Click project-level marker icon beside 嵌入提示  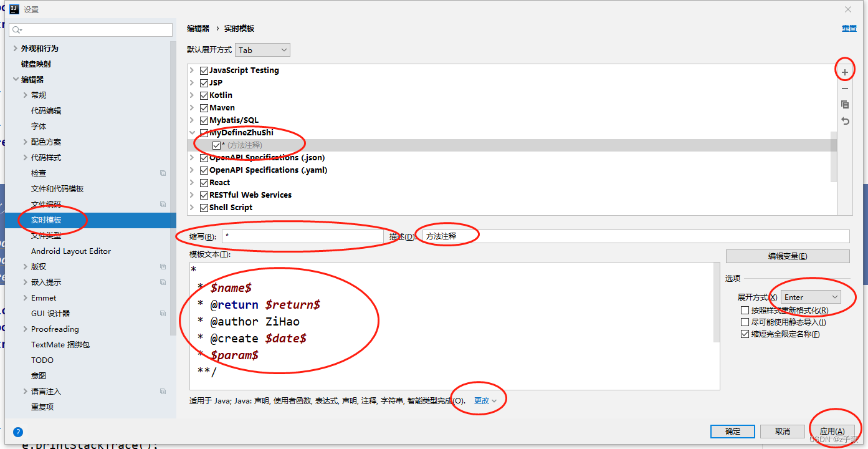coord(163,282)
